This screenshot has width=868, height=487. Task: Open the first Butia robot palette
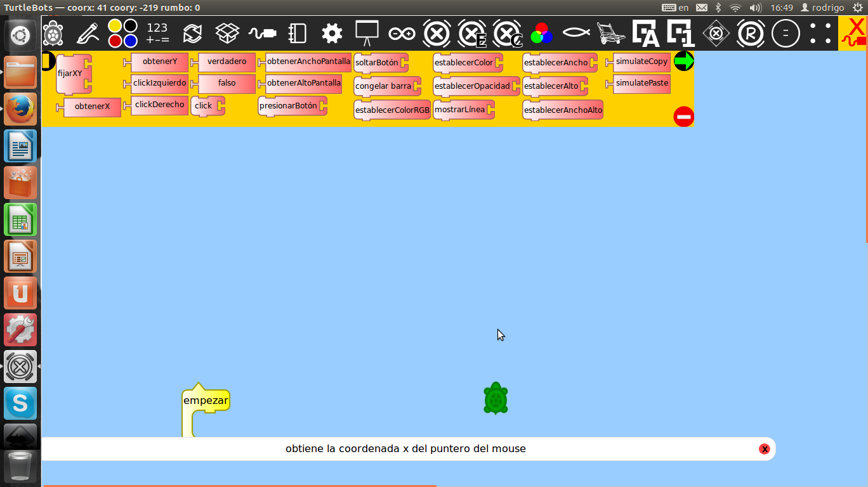click(437, 34)
